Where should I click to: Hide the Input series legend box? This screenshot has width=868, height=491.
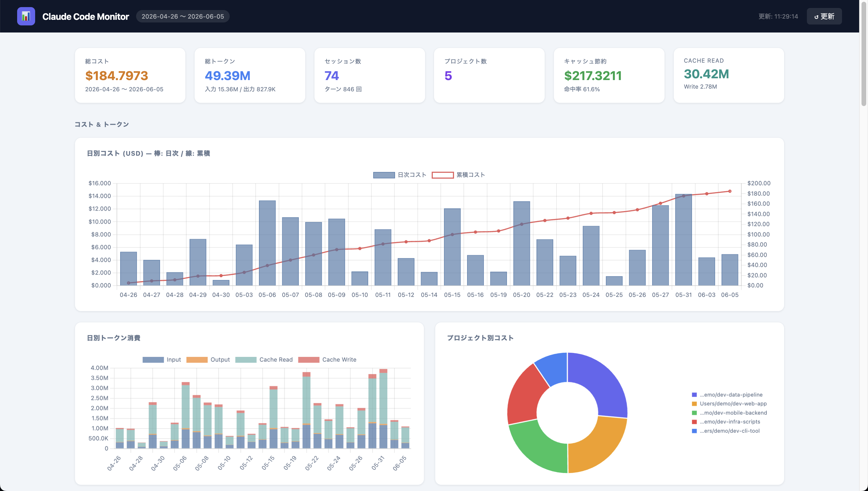click(153, 360)
